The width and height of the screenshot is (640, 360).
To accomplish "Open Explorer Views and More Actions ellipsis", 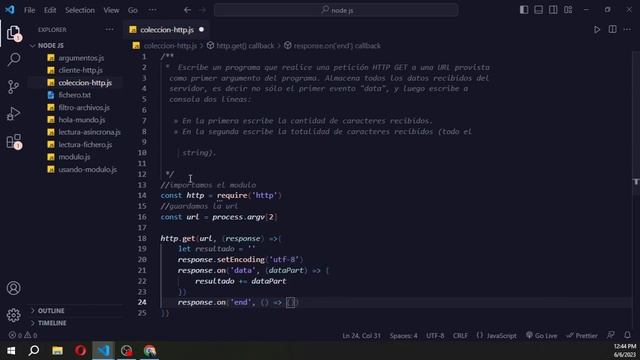I will (109, 29).
